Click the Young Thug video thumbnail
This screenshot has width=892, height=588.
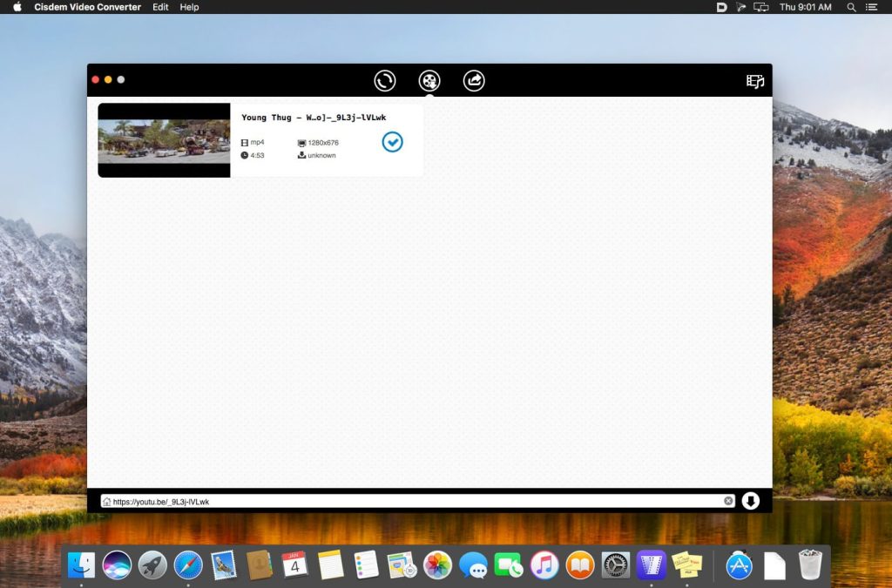164,140
